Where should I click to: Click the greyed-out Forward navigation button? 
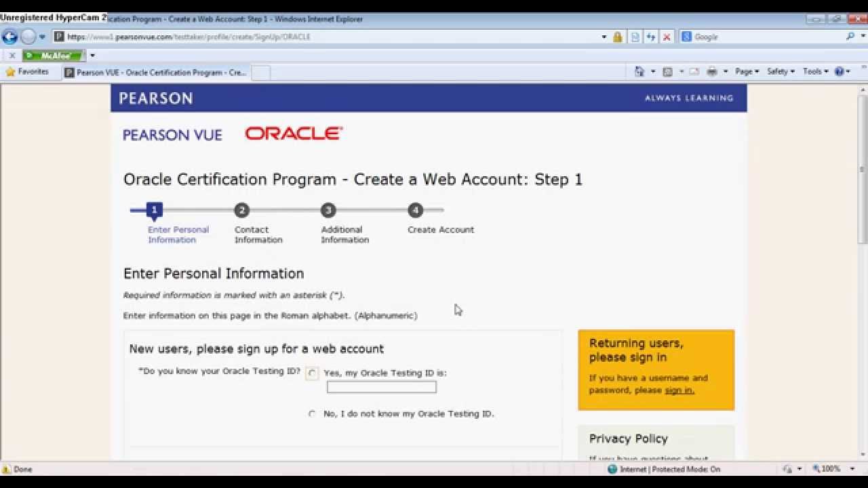(x=28, y=37)
